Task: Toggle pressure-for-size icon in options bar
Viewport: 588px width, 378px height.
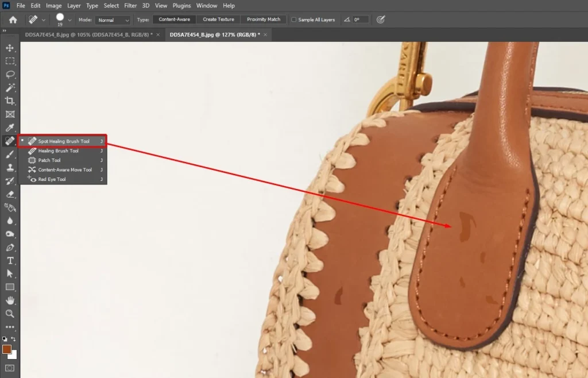Action: tap(380, 20)
